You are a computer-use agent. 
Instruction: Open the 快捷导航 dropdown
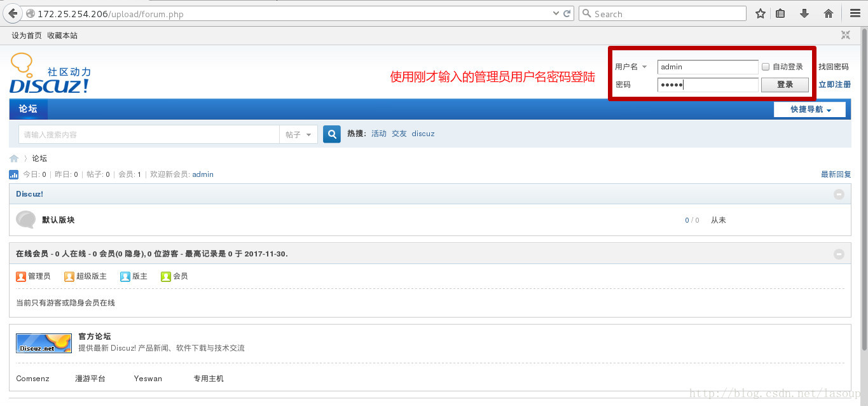809,109
